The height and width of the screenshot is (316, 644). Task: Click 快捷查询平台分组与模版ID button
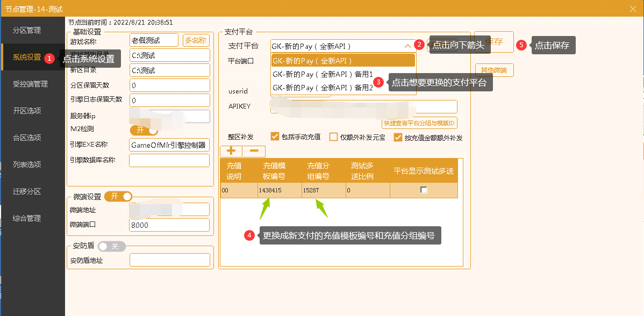[x=419, y=123]
